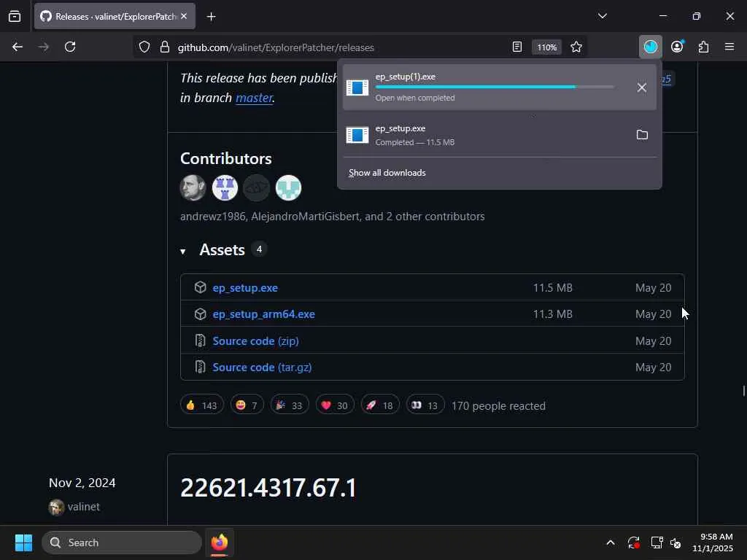The image size is (747, 560).
Task: Show ep_setup.exe in folder
Action: click(x=642, y=135)
